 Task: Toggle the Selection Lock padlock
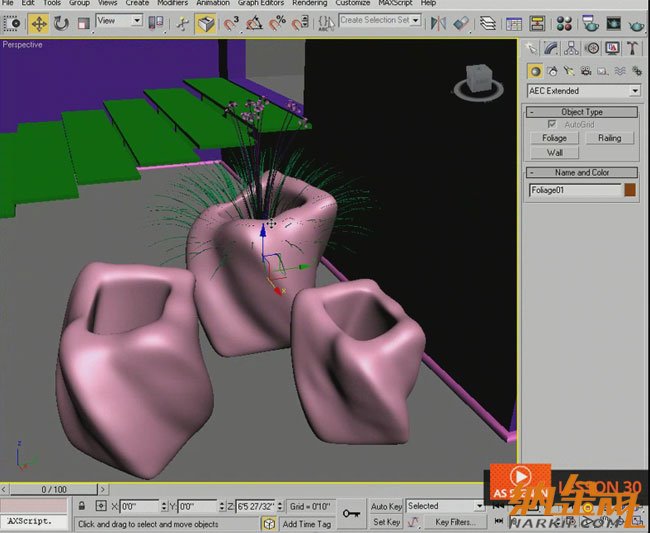82,506
